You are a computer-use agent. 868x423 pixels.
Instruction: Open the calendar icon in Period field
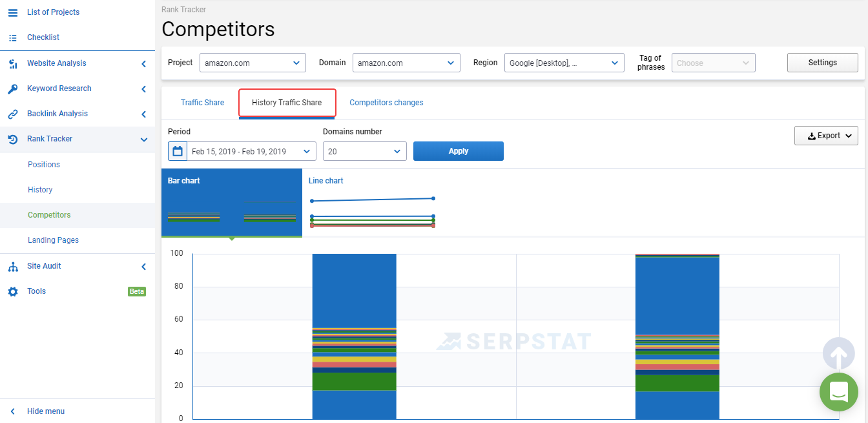click(178, 151)
